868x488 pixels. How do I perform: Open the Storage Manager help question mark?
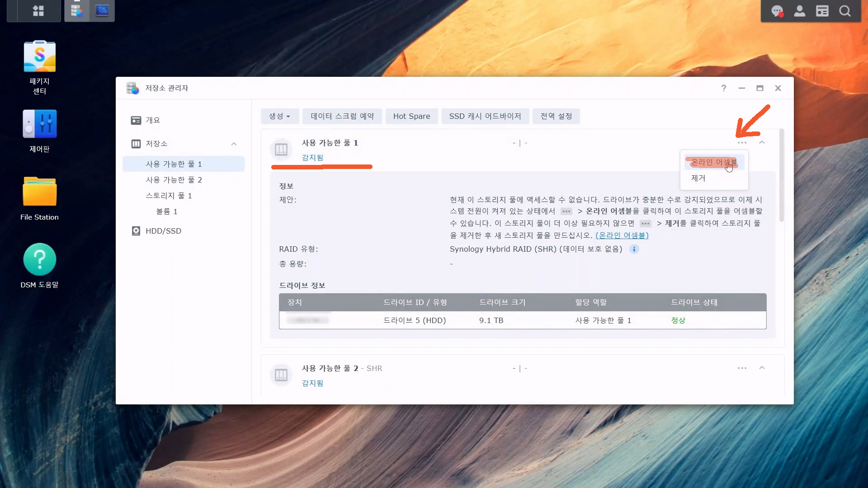coord(724,88)
